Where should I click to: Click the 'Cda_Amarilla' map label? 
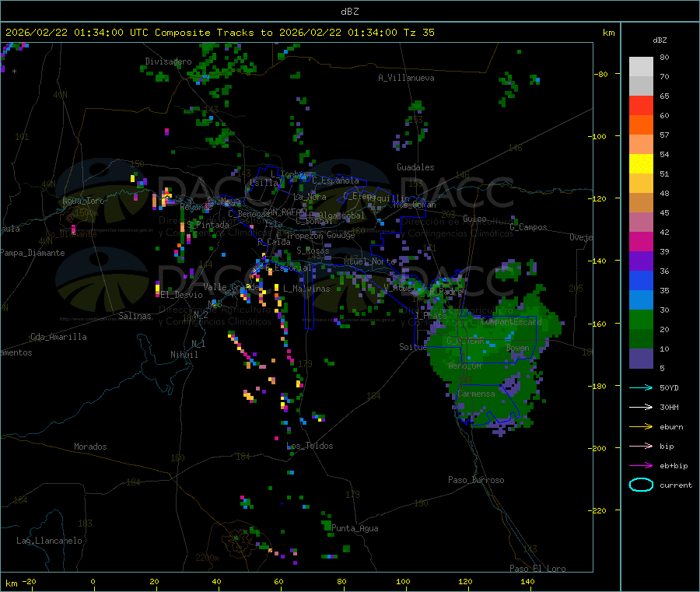coord(58,337)
